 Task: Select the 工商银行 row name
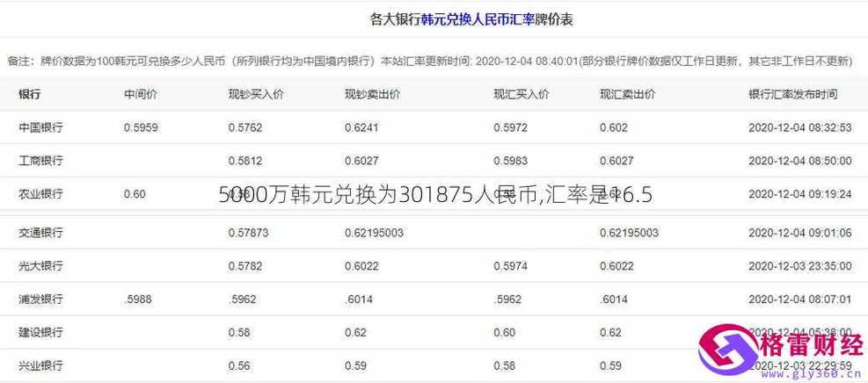coord(41,161)
